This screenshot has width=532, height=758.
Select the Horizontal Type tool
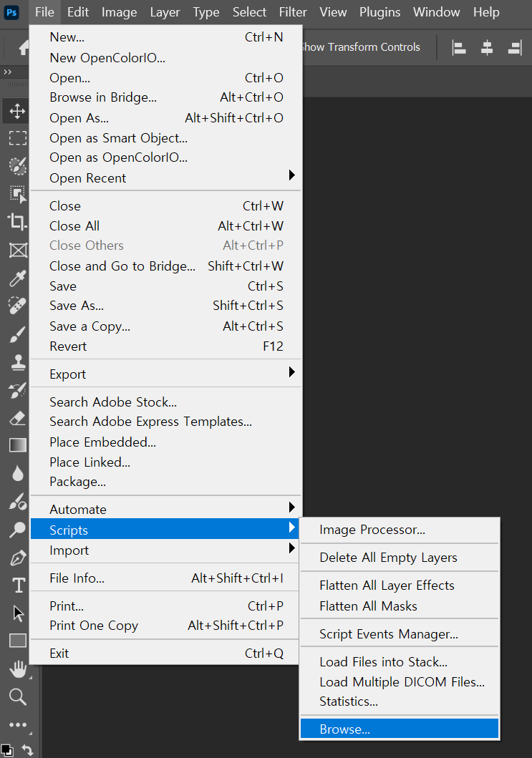[17, 585]
